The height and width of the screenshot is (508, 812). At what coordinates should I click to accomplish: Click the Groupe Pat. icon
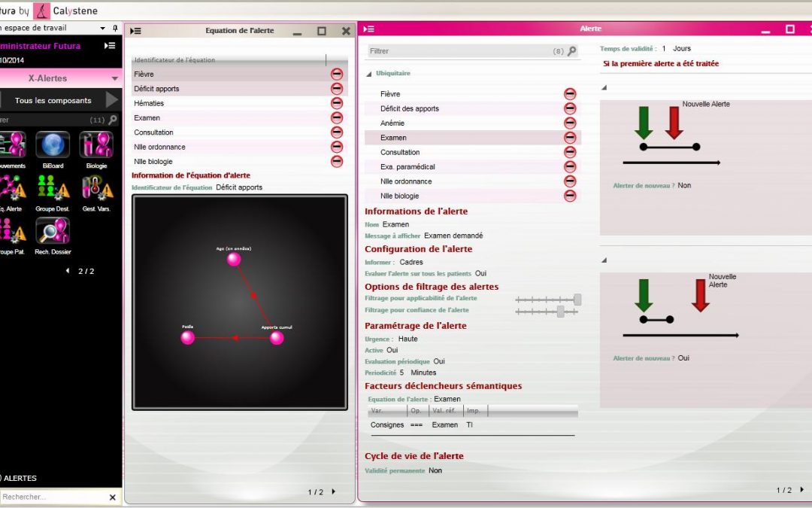coord(14,232)
